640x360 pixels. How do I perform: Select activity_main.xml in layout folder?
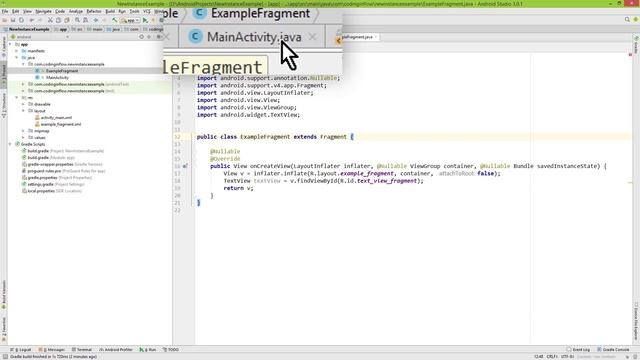pyautogui.click(x=56, y=118)
